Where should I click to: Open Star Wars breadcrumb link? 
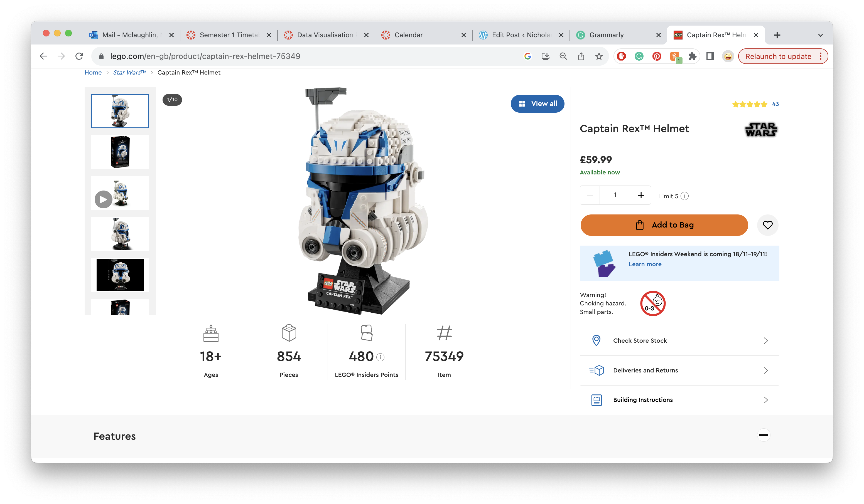click(x=129, y=73)
